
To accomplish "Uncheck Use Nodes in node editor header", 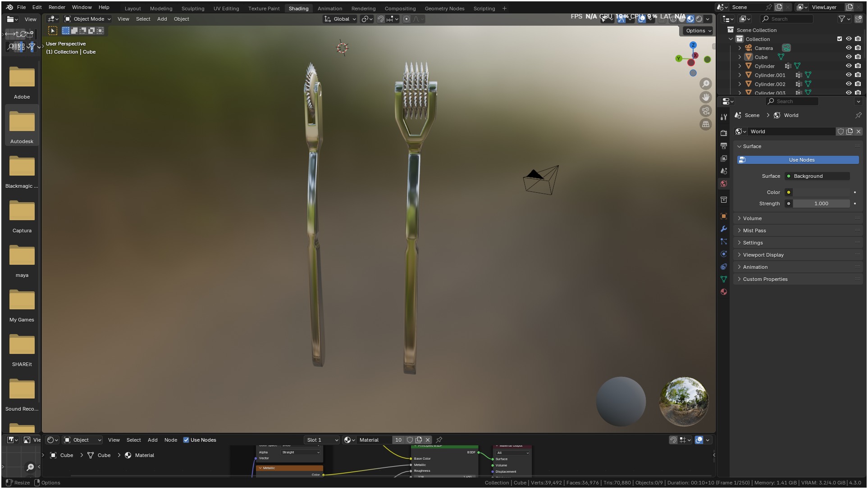I will click(x=186, y=440).
